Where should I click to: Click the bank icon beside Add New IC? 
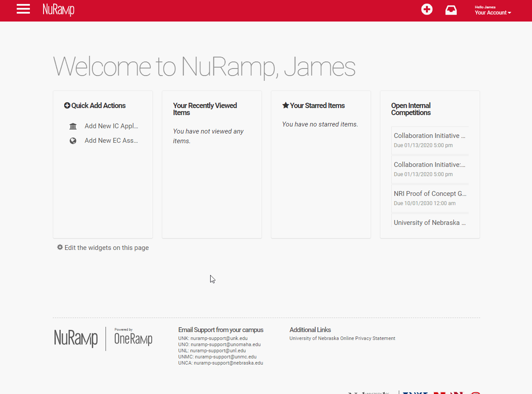click(x=73, y=127)
